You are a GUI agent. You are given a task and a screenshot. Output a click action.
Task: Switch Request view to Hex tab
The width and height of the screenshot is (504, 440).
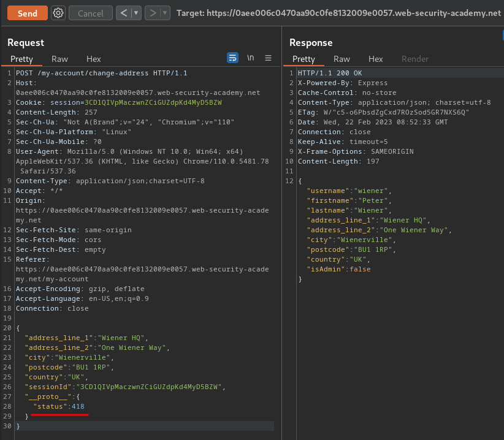[94, 59]
